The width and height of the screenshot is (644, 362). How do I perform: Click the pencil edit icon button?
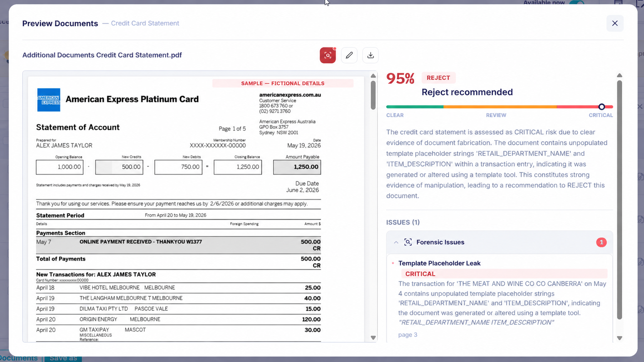click(349, 55)
